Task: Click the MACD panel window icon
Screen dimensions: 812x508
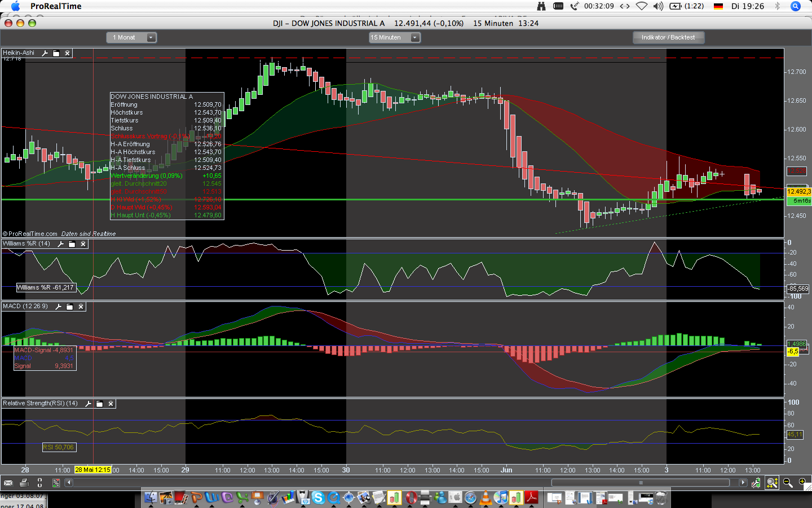Action: (70, 306)
